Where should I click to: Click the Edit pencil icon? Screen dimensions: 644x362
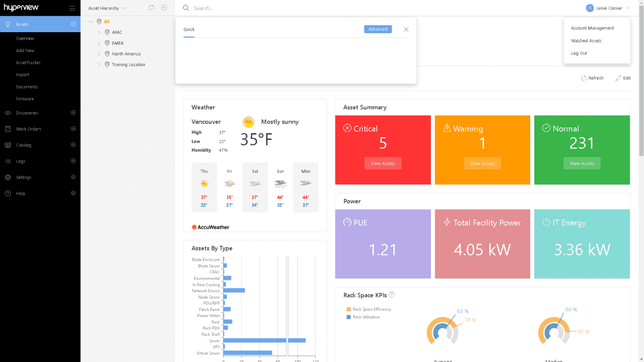(x=618, y=78)
